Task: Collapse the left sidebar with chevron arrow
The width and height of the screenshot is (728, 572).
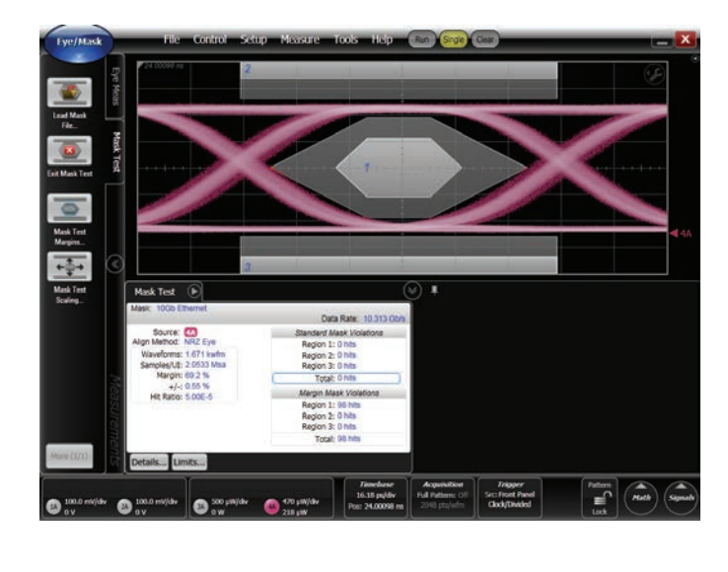Action: [x=113, y=263]
